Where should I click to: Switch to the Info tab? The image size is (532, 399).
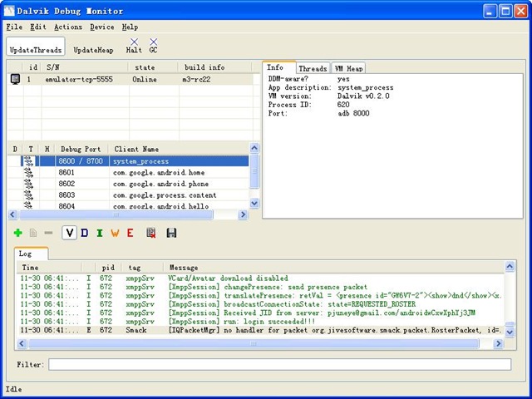point(279,67)
